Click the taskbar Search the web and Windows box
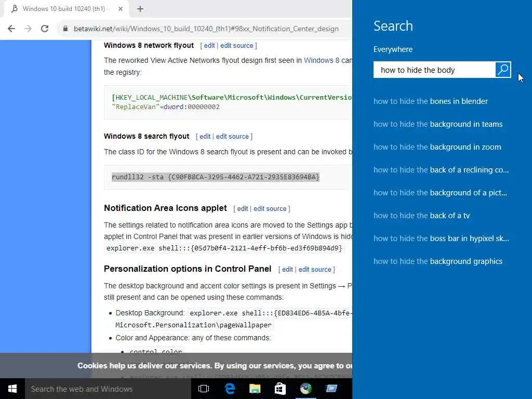The height and width of the screenshot is (399, 532). (x=108, y=389)
